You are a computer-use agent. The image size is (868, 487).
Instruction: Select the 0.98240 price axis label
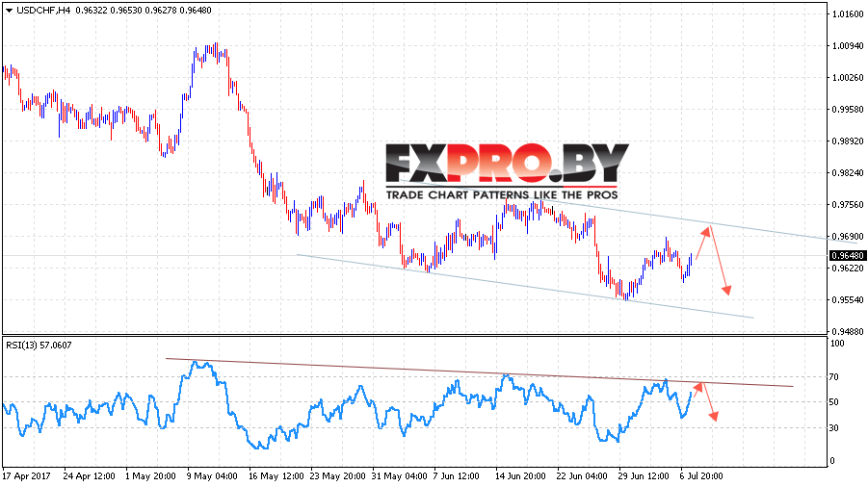[848, 173]
